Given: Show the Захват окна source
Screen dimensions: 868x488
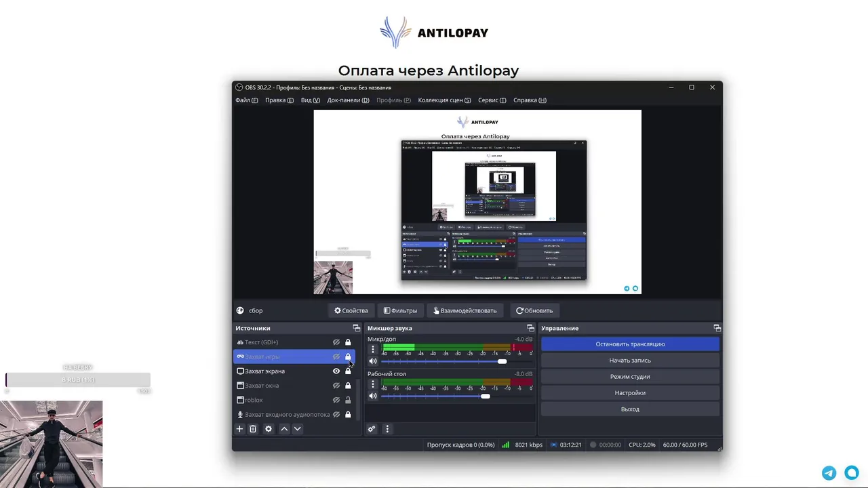Looking at the screenshot, I should pyautogui.click(x=336, y=386).
